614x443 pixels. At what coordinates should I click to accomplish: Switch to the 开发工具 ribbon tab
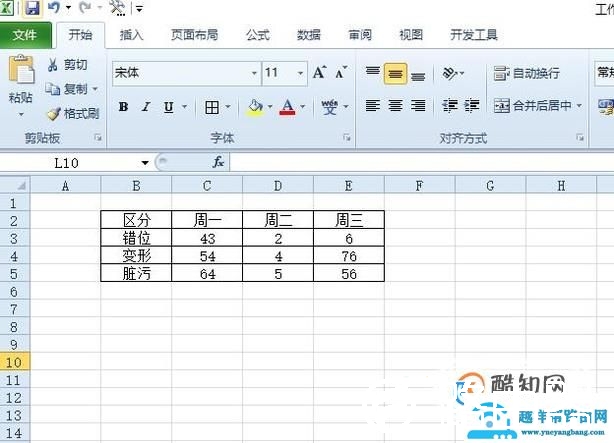(x=474, y=35)
